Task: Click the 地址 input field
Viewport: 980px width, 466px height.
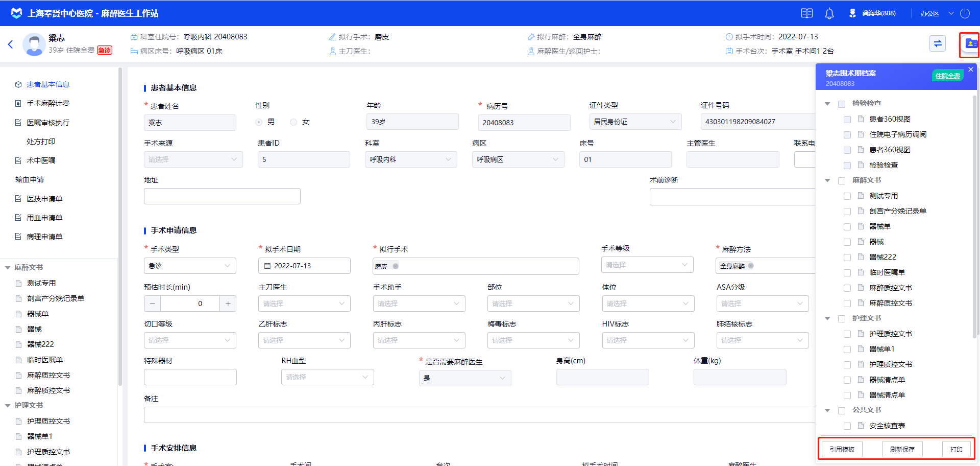Action: tap(222, 196)
